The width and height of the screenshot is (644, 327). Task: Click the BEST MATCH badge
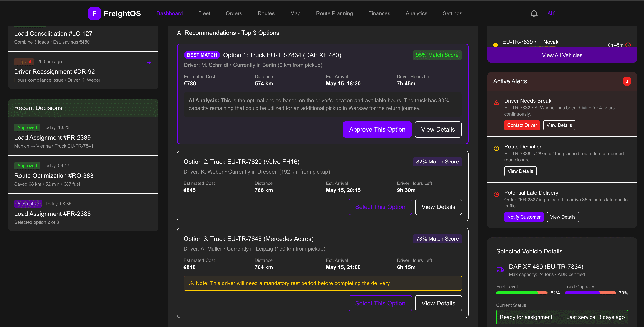(x=202, y=55)
